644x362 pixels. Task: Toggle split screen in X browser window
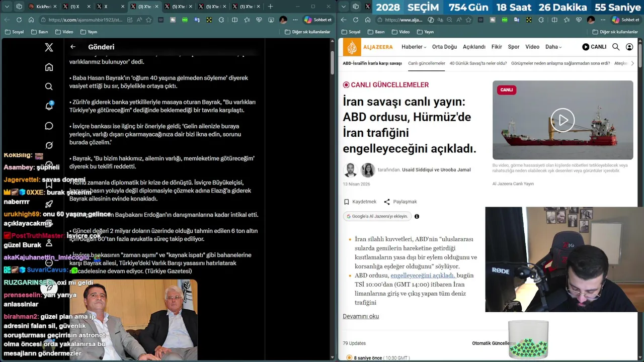[234, 20]
